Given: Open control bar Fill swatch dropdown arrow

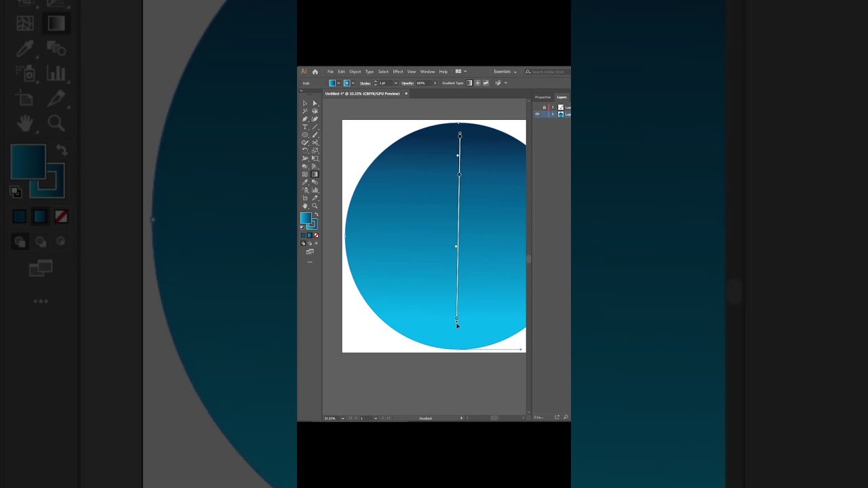Looking at the screenshot, I should [x=339, y=83].
